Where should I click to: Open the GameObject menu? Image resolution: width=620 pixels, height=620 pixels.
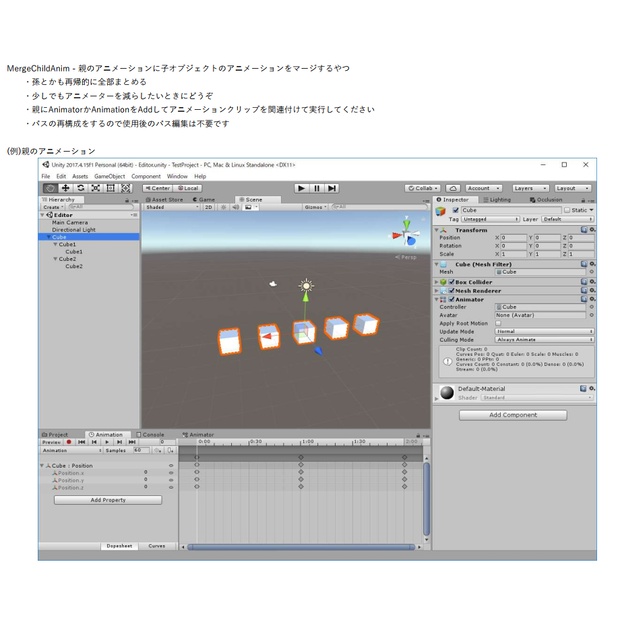pyautogui.click(x=110, y=176)
